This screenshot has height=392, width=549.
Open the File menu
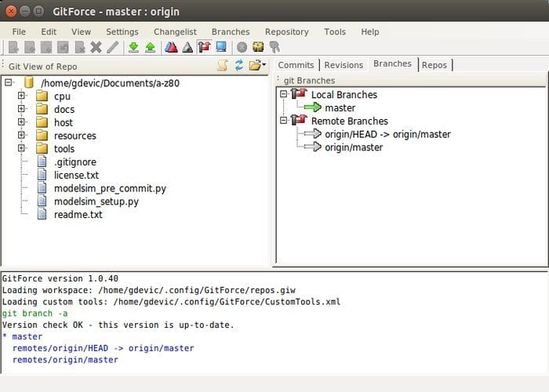(19, 32)
